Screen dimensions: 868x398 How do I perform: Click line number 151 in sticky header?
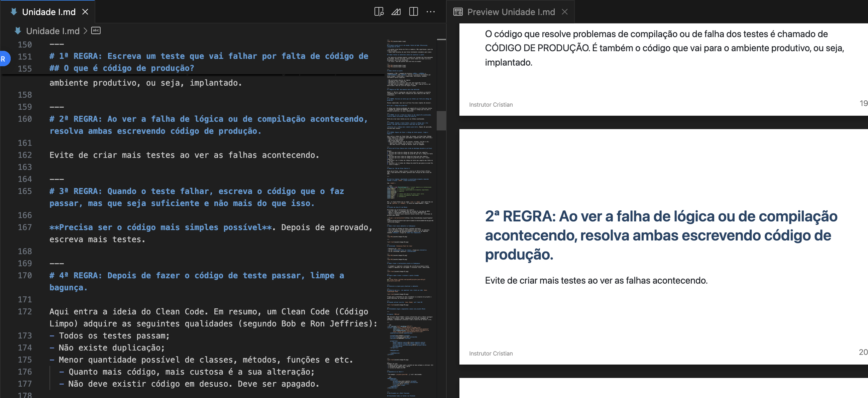[x=25, y=56]
